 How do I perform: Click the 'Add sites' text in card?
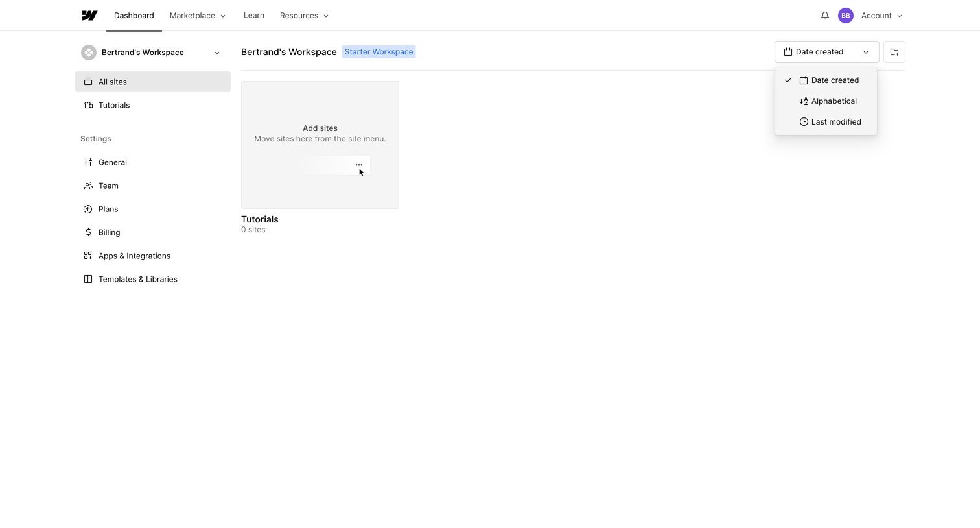(x=320, y=128)
